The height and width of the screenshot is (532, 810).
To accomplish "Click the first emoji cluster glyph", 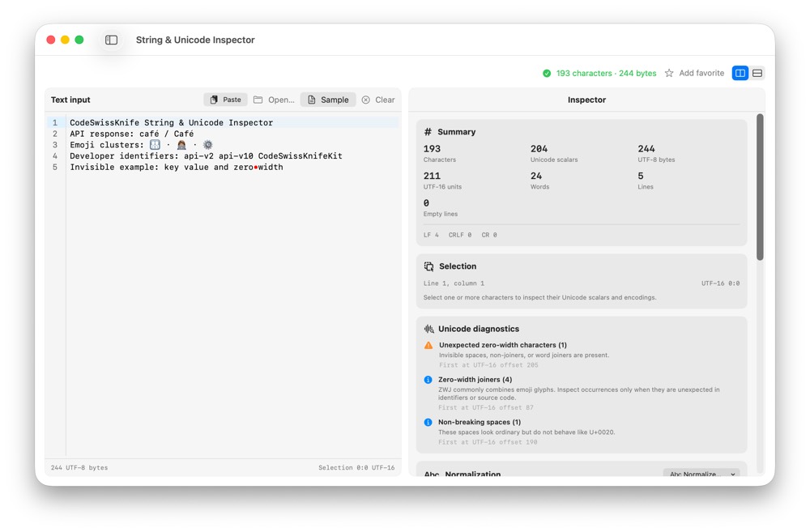I will [155, 145].
